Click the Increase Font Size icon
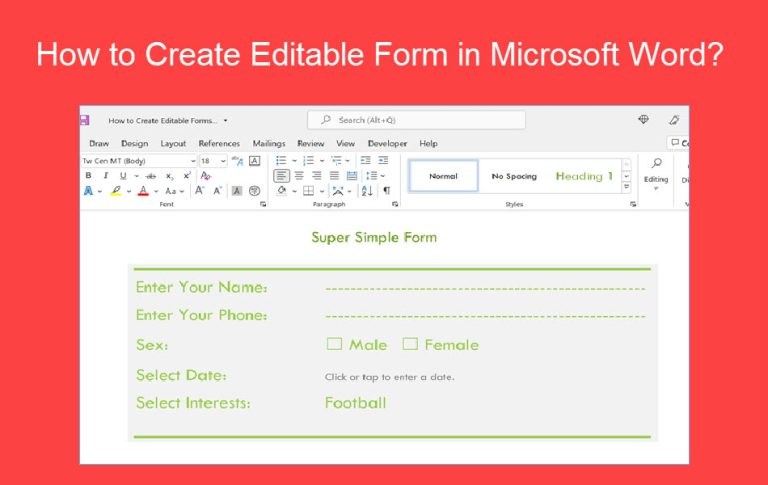The height and width of the screenshot is (485, 768). 199,191
